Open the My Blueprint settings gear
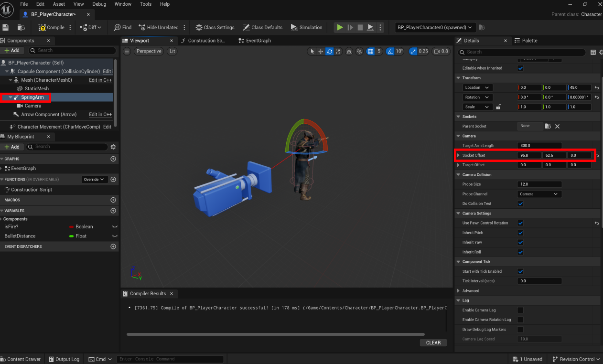The height and width of the screenshot is (364, 603). [113, 147]
